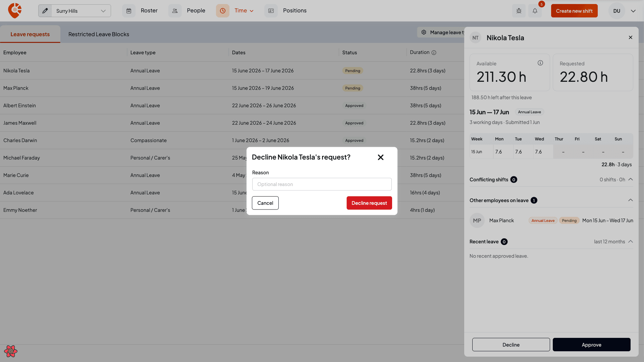This screenshot has width=644, height=362.
Task: Focus the Optional reason input field
Action: 322,184
